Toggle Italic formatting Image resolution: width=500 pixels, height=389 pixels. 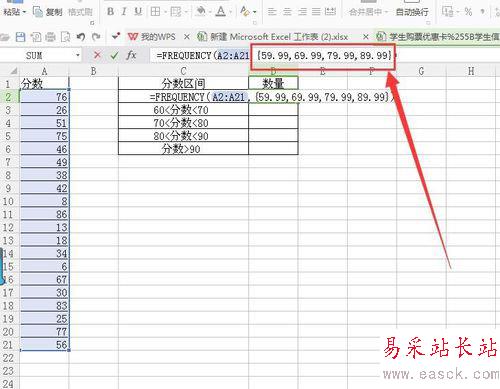124,12
